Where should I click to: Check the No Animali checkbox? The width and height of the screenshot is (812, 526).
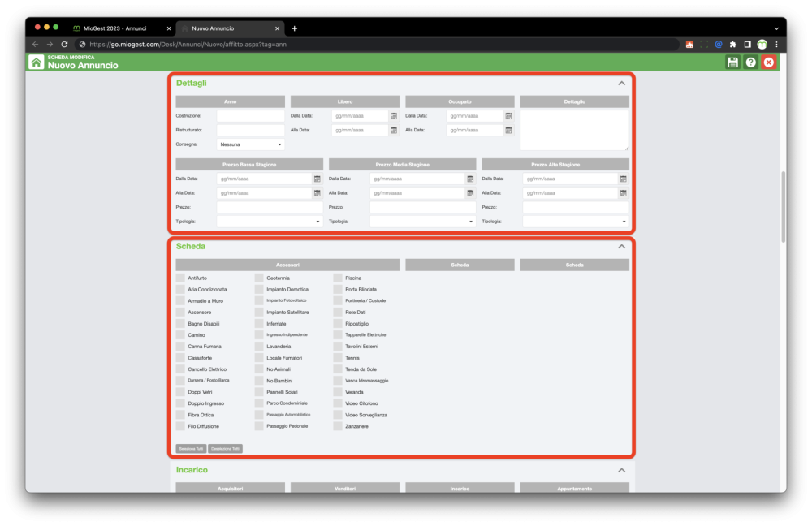pyautogui.click(x=259, y=369)
